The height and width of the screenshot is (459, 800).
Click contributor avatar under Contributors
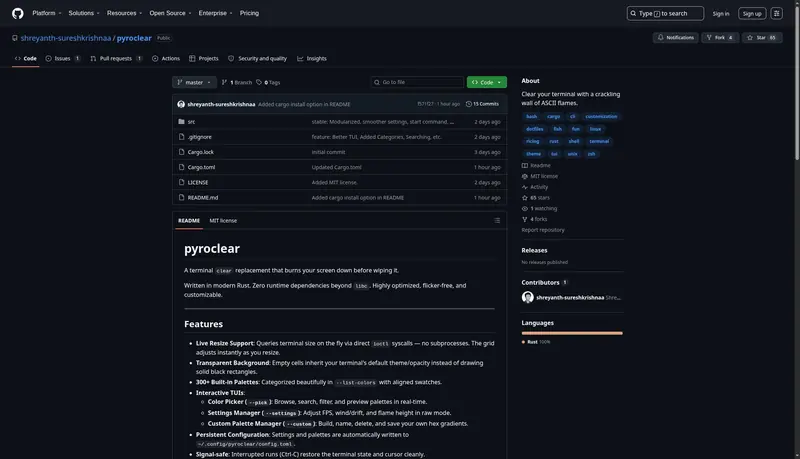point(528,297)
